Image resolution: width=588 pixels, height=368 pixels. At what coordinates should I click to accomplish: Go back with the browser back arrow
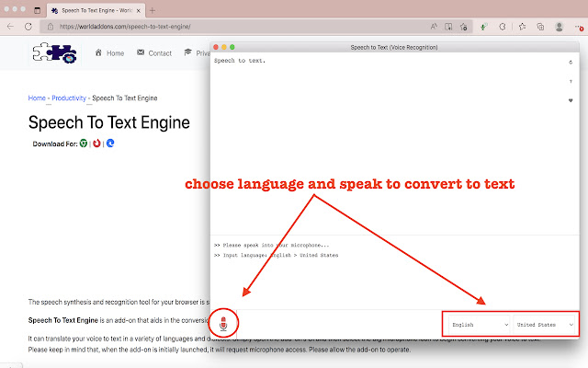[x=10, y=27]
